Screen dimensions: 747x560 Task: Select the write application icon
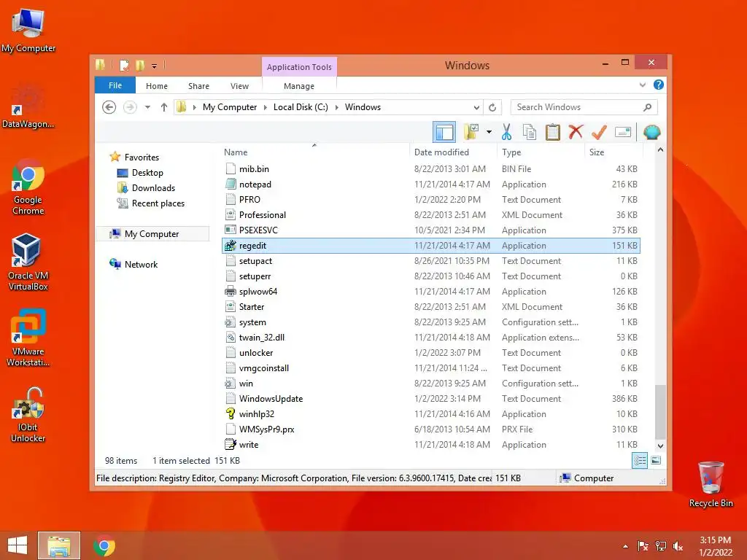point(230,444)
